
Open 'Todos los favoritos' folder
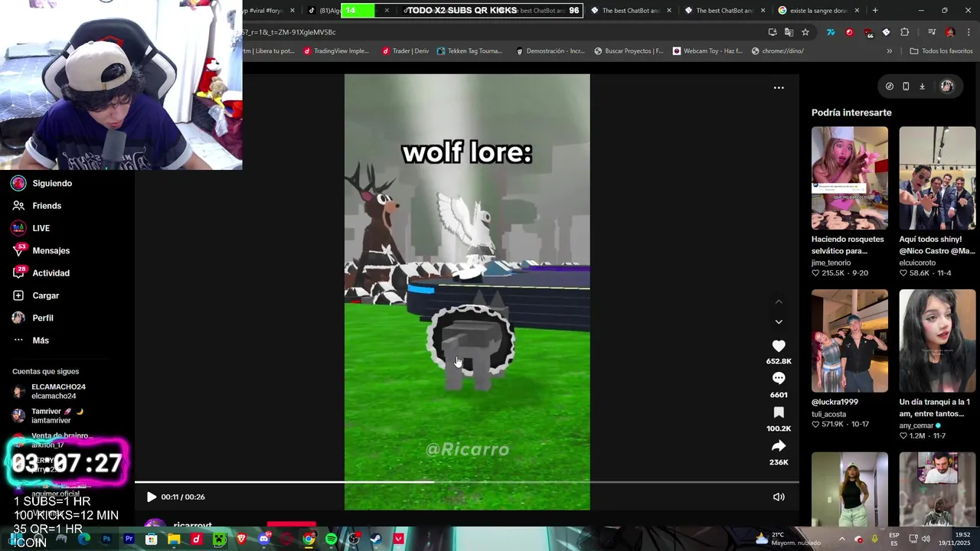pyautogui.click(x=941, y=51)
